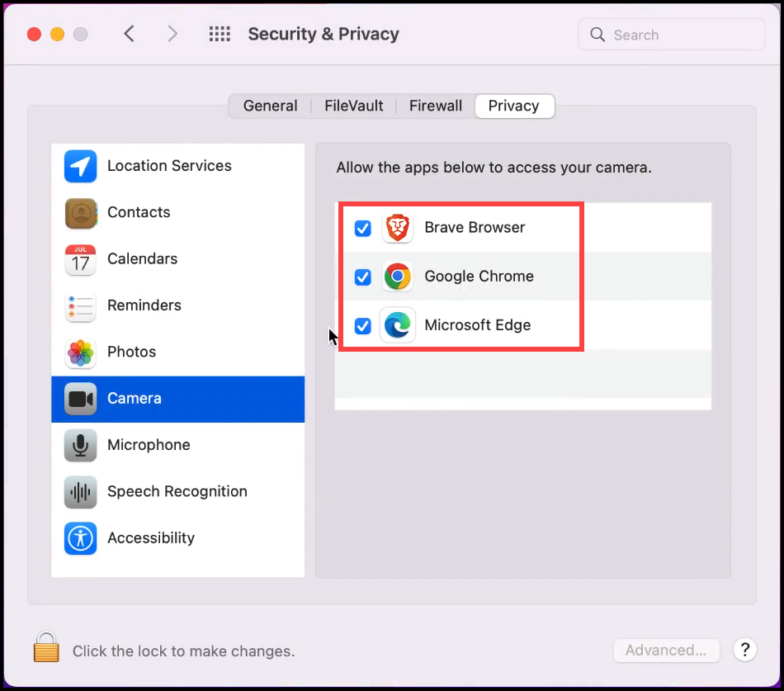Click the Help question mark button

[744, 650]
